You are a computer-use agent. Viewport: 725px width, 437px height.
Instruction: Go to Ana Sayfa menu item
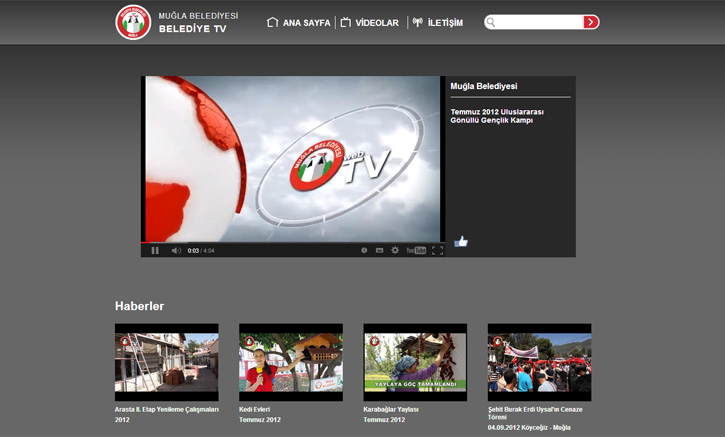pyautogui.click(x=298, y=23)
